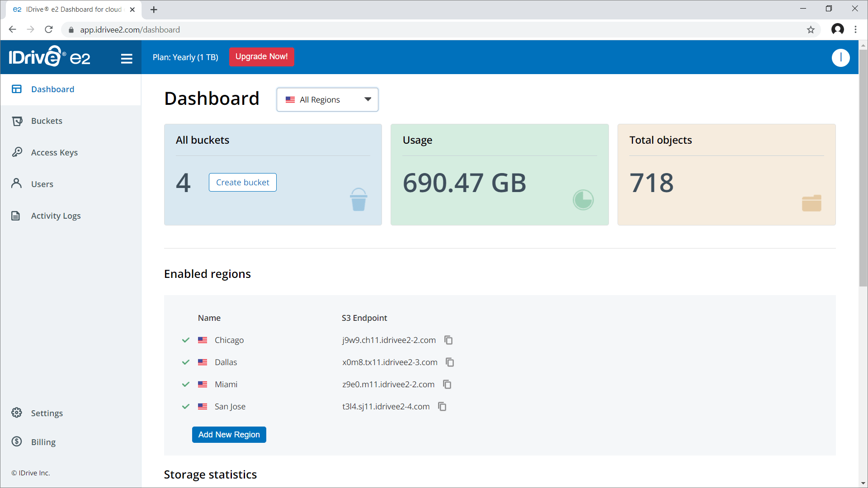The width and height of the screenshot is (868, 488).
Task: Click the IDrive e2 logo
Action: point(49,57)
